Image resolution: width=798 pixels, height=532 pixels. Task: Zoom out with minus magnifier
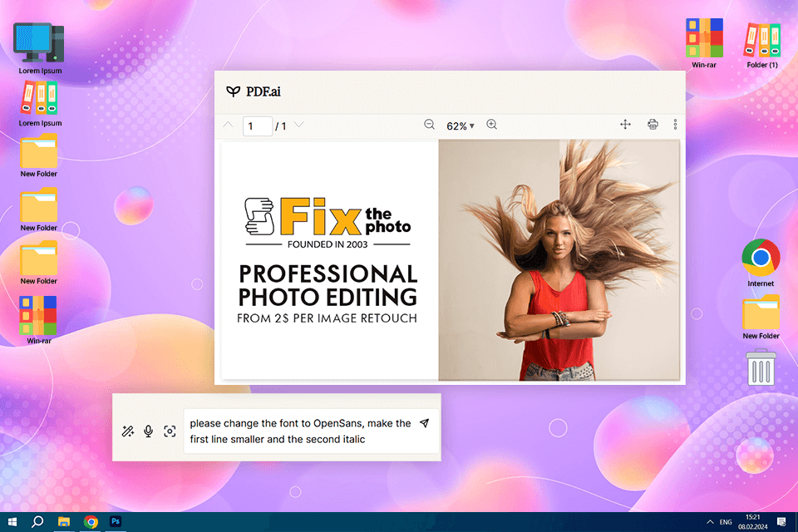coord(429,125)
